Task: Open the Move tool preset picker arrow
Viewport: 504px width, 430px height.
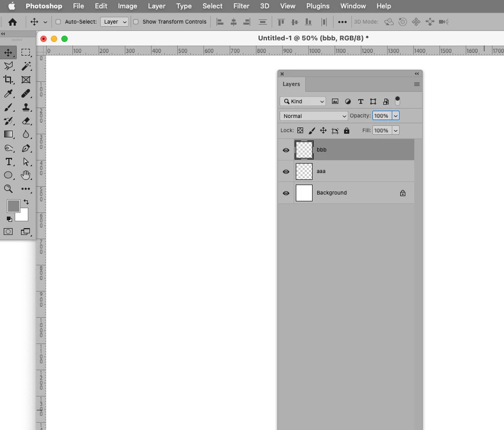Action: click(45, 22)
